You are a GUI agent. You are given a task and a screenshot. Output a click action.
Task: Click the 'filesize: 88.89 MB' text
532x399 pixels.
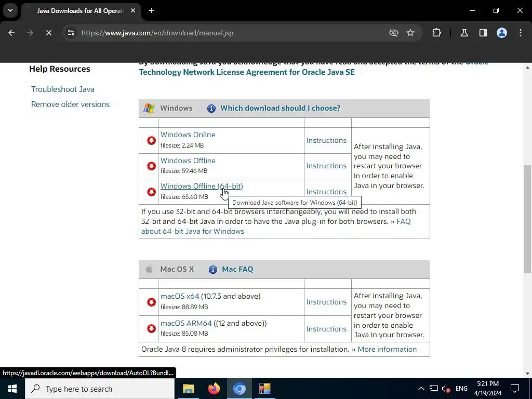(x=184, y=307)
